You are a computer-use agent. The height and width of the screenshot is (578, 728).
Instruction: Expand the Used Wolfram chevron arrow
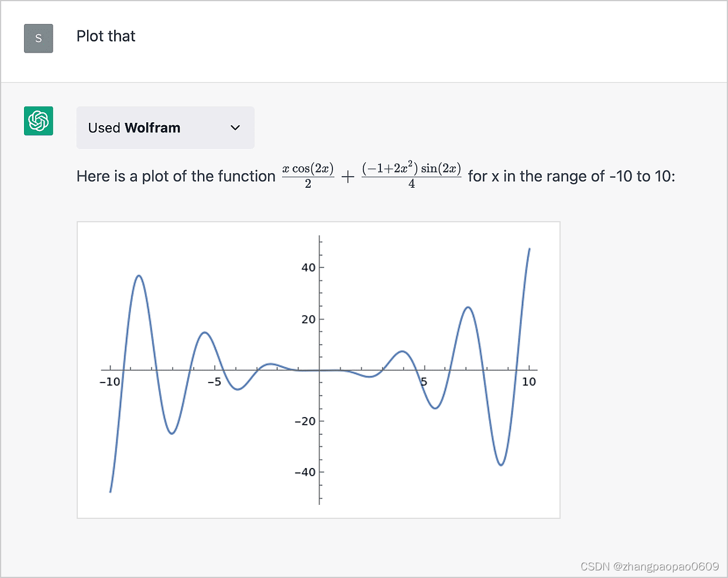tap(235, 128)
